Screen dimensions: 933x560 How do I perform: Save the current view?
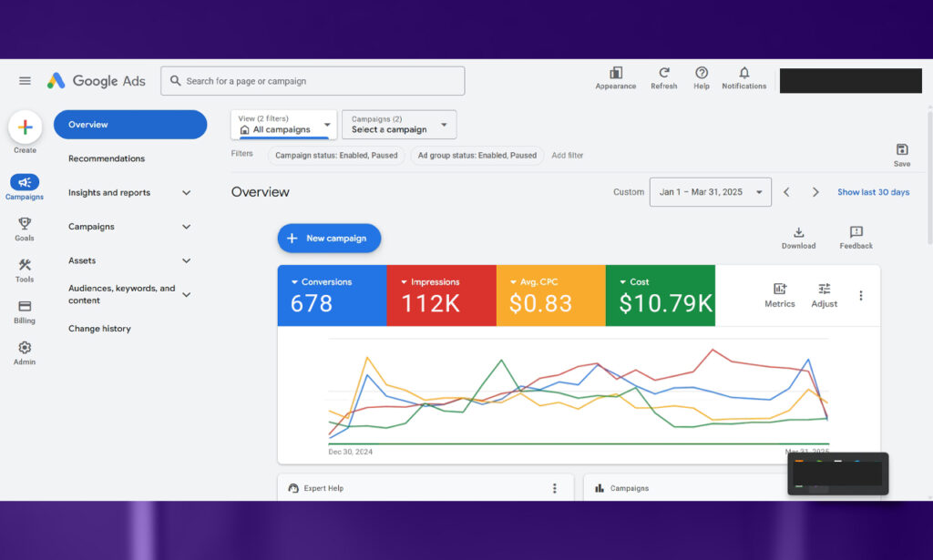click(901, 155)
